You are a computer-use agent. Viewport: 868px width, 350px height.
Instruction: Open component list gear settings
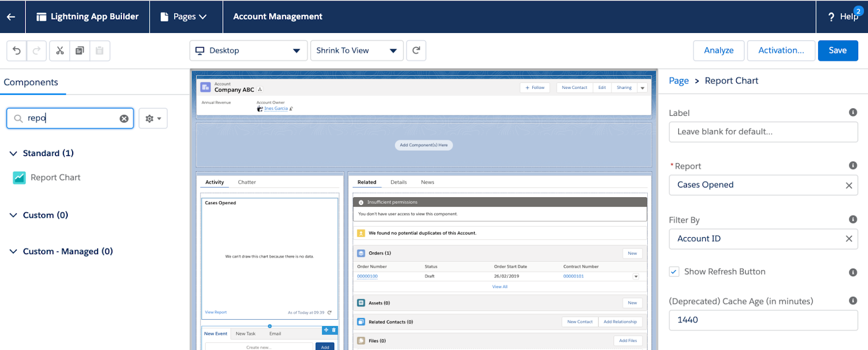coord(153,118)
